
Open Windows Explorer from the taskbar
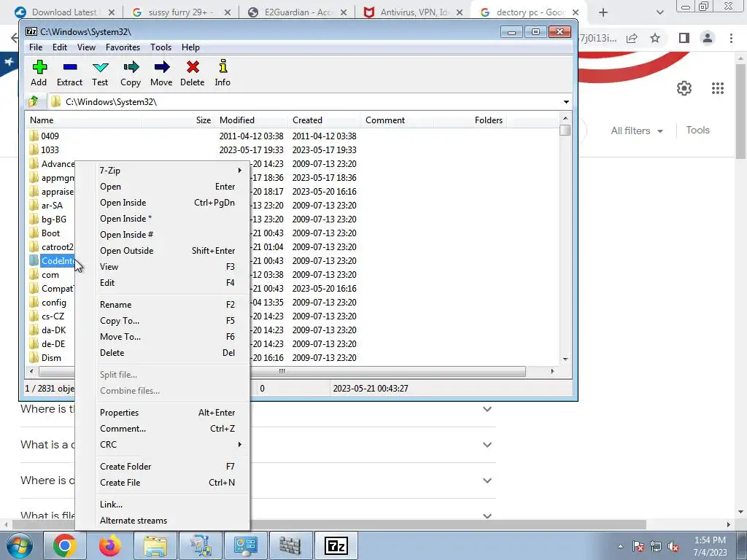pos(155,545)
